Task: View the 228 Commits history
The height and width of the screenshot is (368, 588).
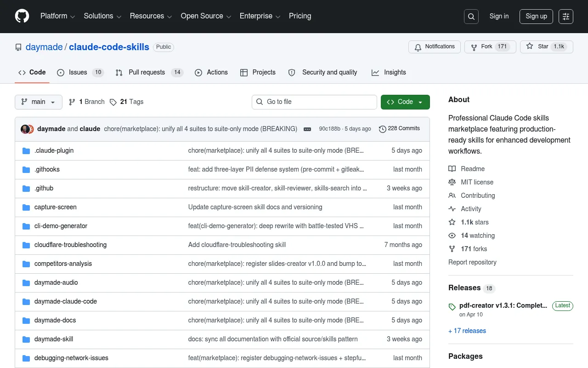Action: click(x=399, y=129)
